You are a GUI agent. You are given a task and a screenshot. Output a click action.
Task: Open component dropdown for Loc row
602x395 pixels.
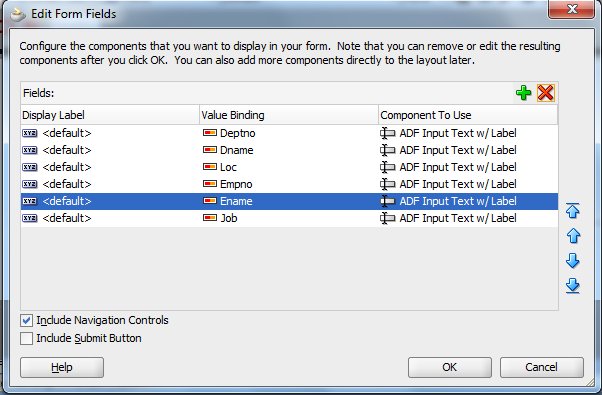click(468, 167)
